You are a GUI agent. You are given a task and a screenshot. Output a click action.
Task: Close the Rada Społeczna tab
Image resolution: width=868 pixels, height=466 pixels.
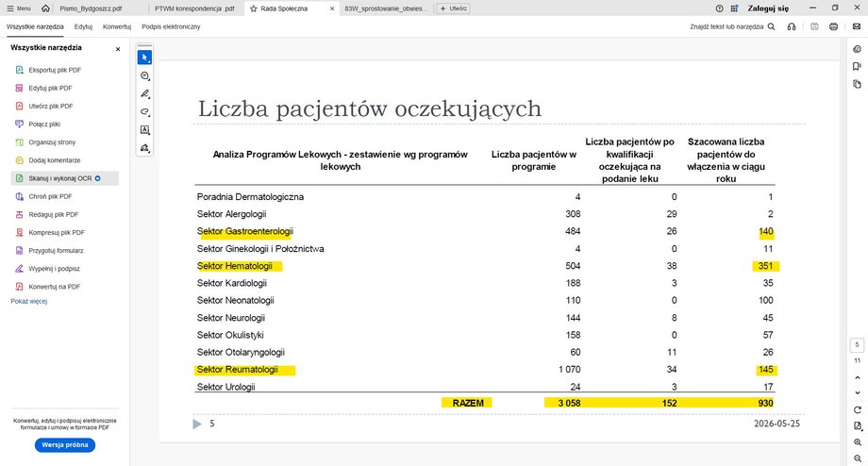click(x=332, y=8)
